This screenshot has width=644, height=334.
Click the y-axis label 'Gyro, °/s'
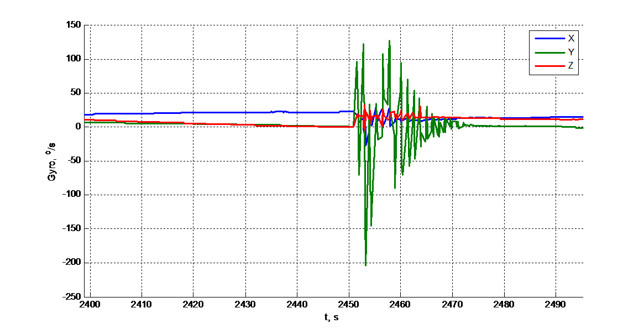[x=51, y=162]
